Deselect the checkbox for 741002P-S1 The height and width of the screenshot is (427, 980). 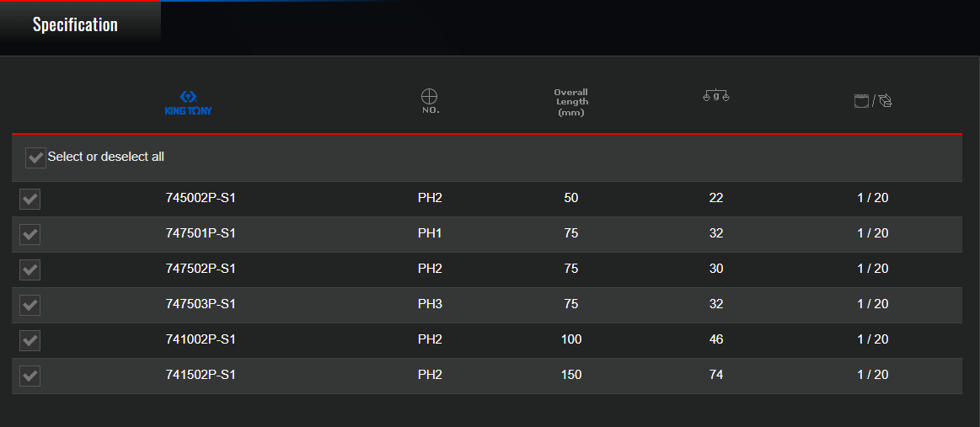point(30,341)
